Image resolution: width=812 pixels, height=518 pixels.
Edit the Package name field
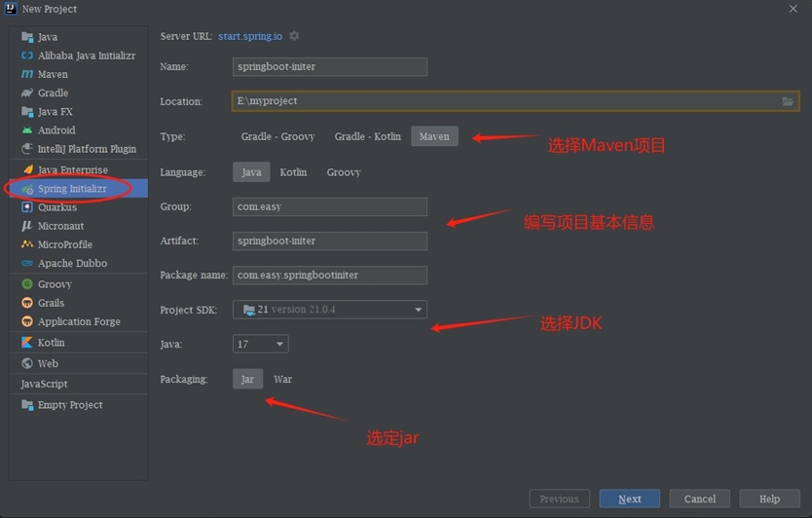[x=330, y=275]
